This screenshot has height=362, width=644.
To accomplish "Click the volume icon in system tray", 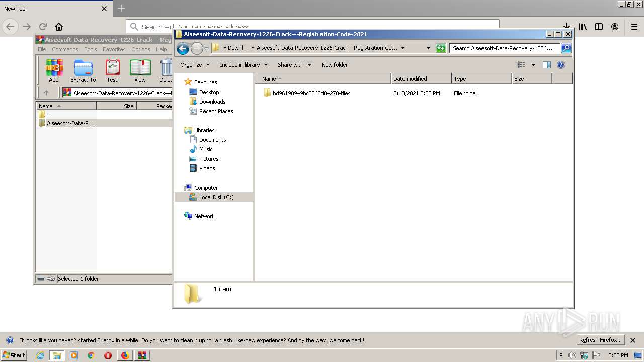I will (x=572, y=355).
